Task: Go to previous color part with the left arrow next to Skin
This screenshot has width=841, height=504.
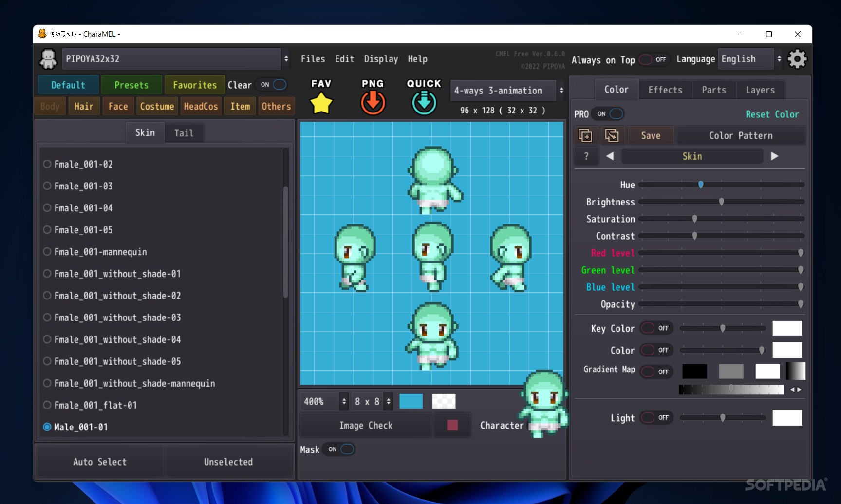Action: click(610, 156)
